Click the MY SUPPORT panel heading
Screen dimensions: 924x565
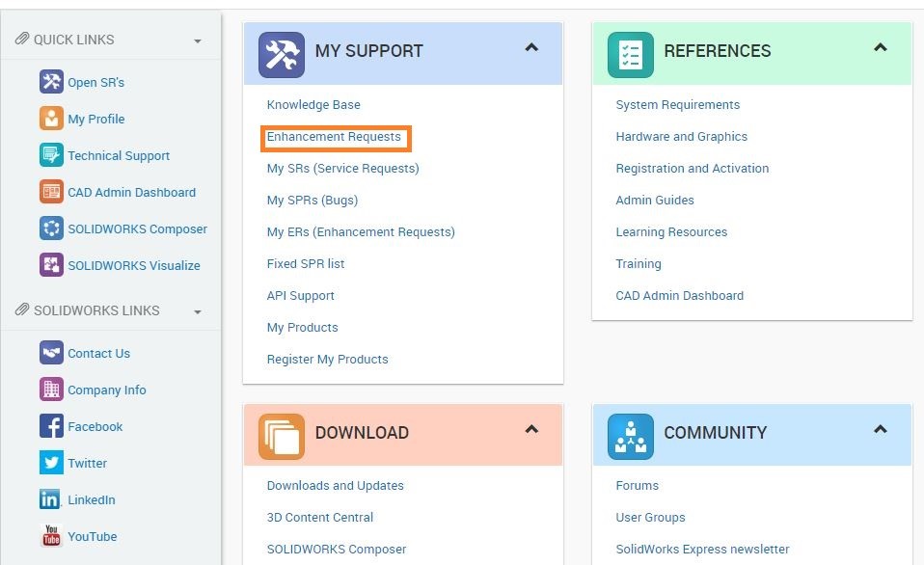(x=368, y=51)
